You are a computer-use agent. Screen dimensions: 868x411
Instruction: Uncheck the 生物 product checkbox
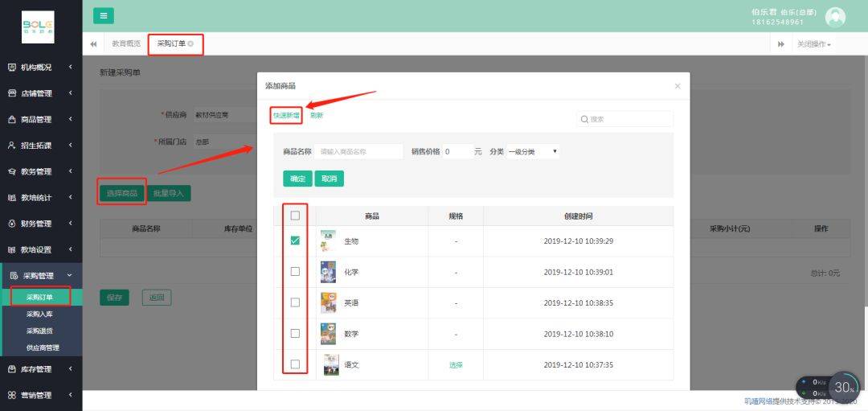point(295,240)
